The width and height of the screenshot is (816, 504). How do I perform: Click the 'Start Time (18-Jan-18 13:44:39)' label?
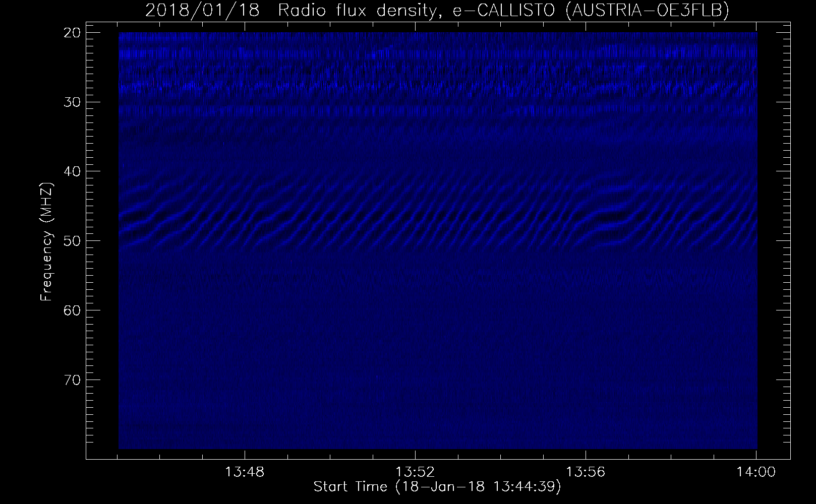437,487
